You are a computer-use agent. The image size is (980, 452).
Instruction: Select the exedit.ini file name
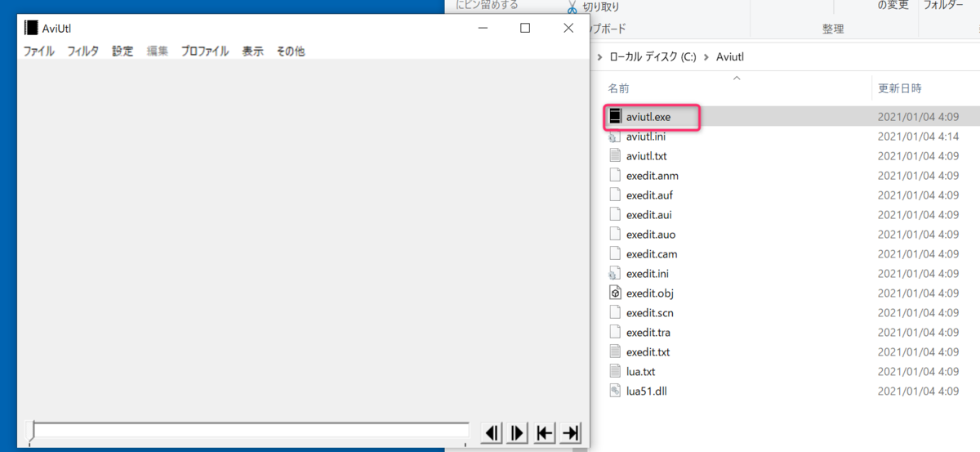tap(648, 274)
